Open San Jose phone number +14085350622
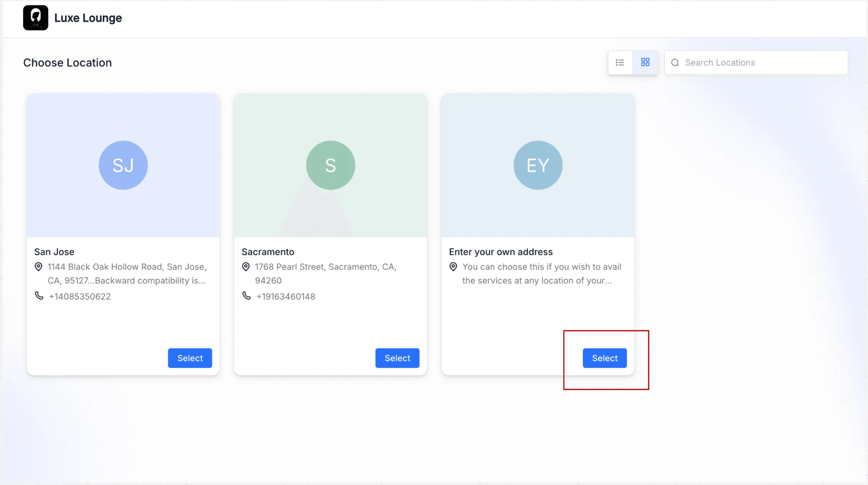This screenshot has width=868, height=485. (80, 296)
